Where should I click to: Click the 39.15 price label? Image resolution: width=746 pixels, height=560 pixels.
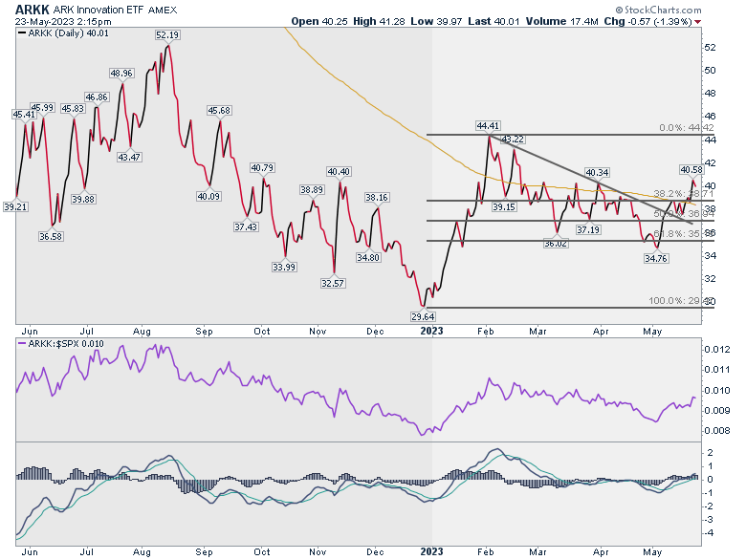tap(504, 207)
